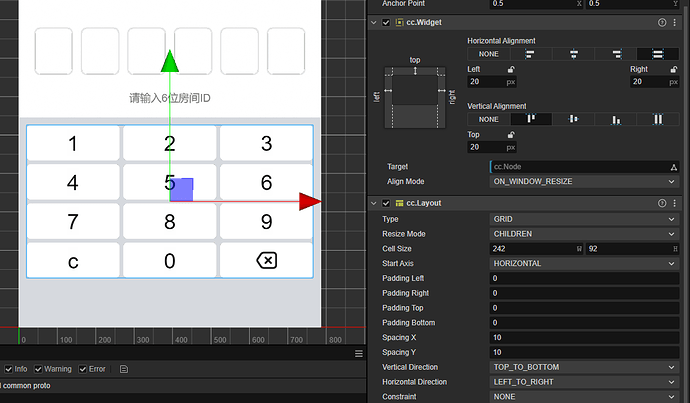The image size is (690, 403).
Task: Select left horizontal alignment icon
Action: (530, 54)
